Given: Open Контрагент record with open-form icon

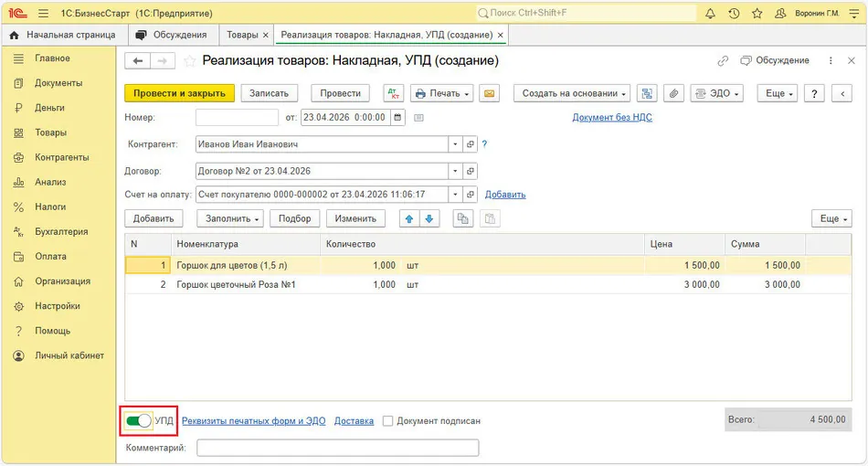Looking at the screenshot, I should point(470,144).
